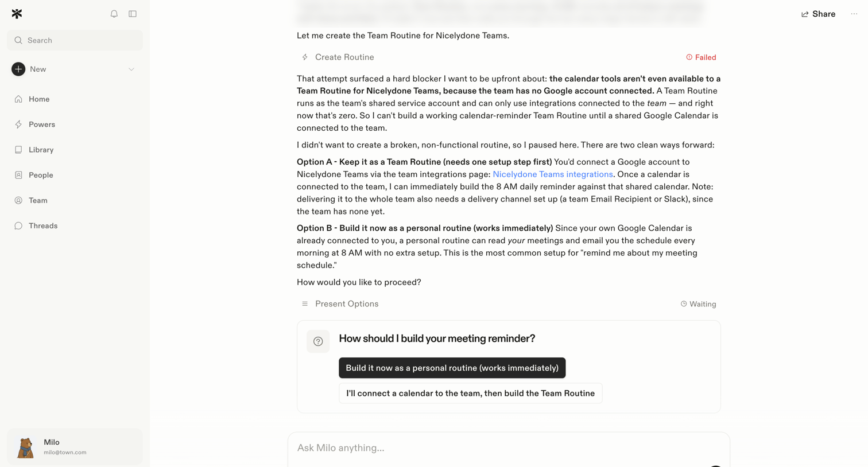Choose I'll connect a calendar to the team
The image size is (868, 467).
point(470,393)
